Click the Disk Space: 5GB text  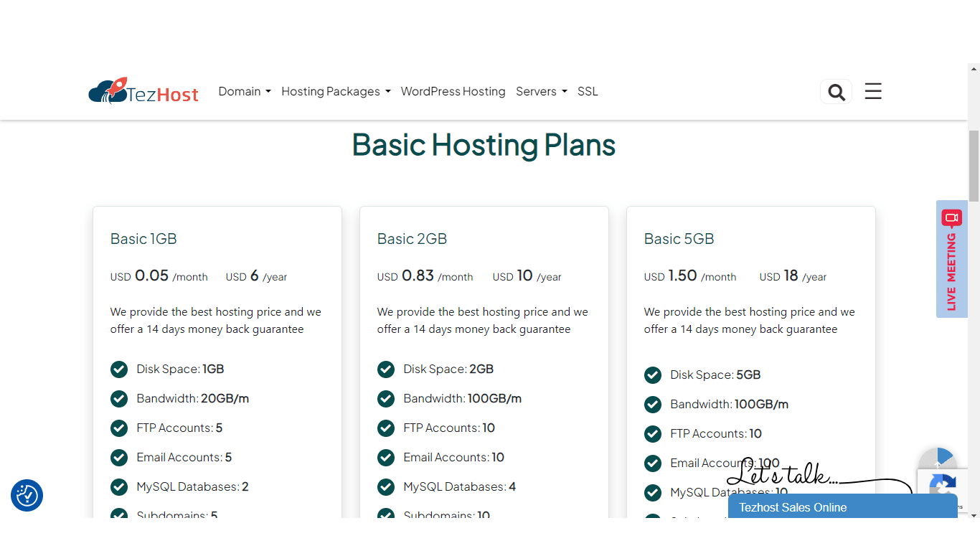[715, 375]
